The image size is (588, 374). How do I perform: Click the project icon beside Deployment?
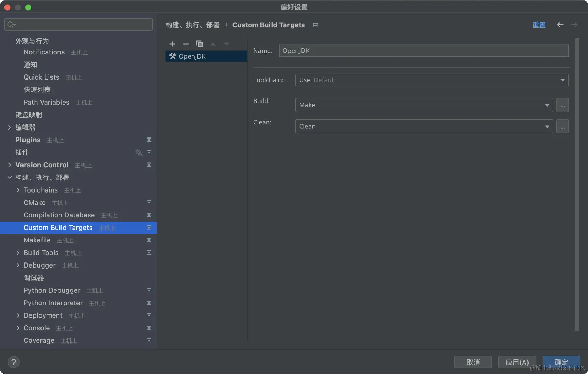tap(149, 315)
